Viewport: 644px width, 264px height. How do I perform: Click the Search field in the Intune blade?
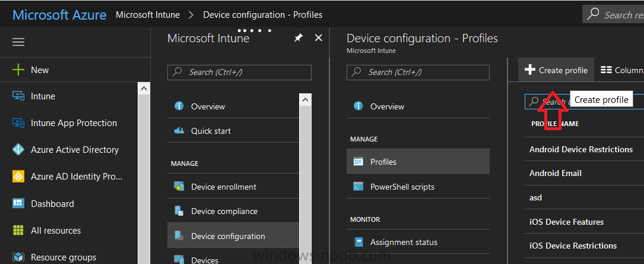pos(239,73)
